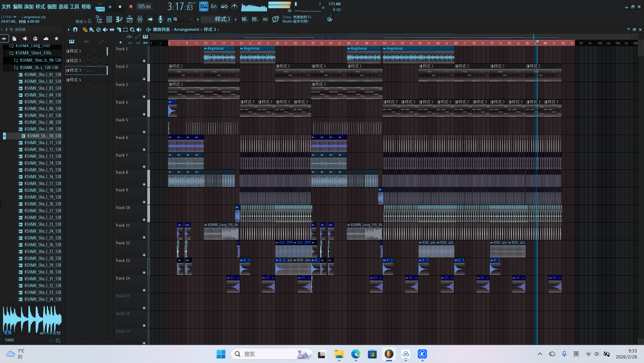
Task: Open the playlist options arrow menu
Action: [69, 29]
